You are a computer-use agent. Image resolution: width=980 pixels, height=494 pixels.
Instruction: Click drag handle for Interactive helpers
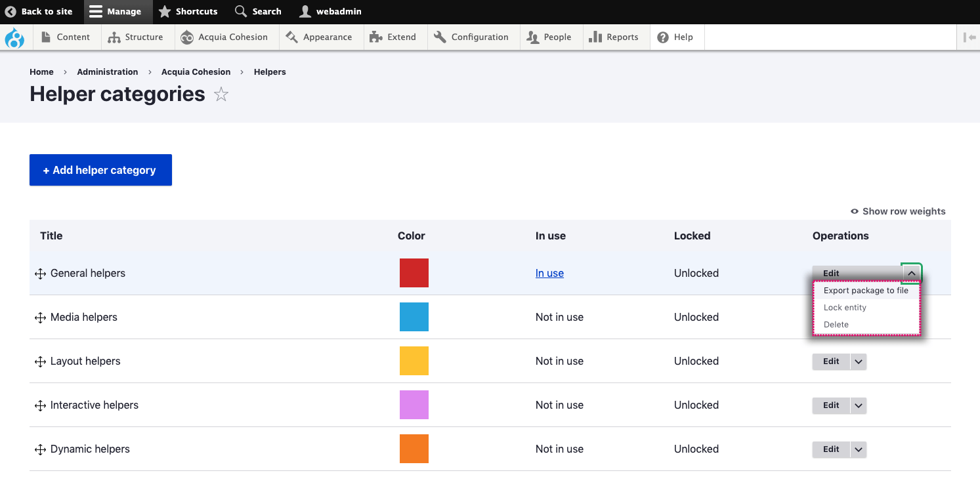(40, 405)
